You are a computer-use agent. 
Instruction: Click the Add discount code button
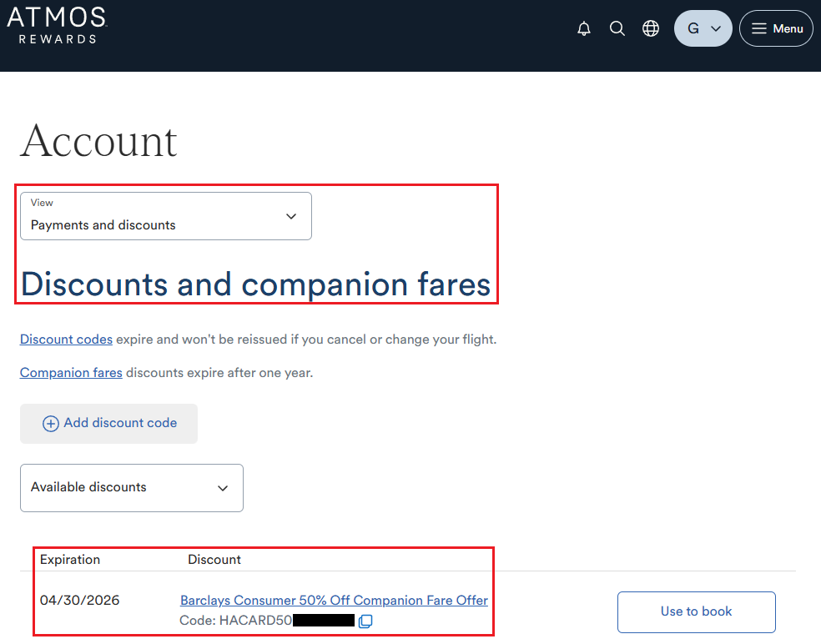[x=109, y=424]
